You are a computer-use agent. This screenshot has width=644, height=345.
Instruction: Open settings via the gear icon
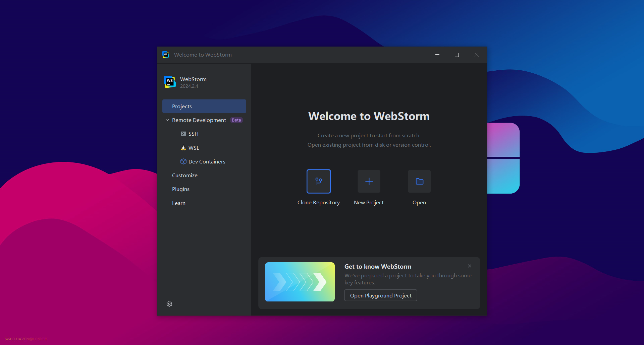click(x=169, y=304)
